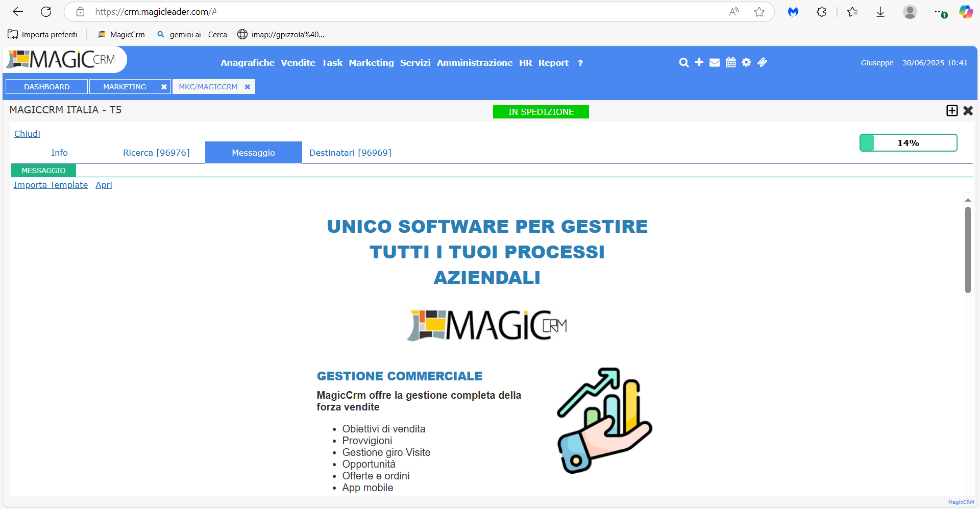Image resolution: width=980 pixels, height=509 pixels.
Task: Click the browser profile avatar
Action: click(910, 12)
